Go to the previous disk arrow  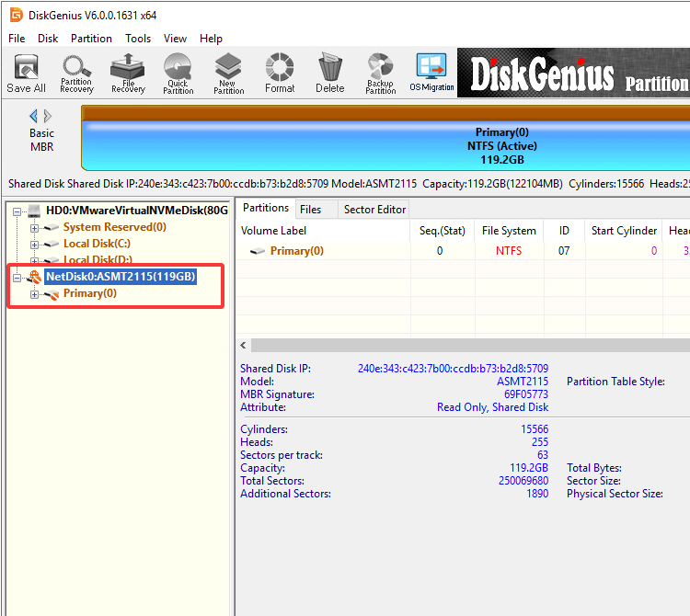pos(34,116)
